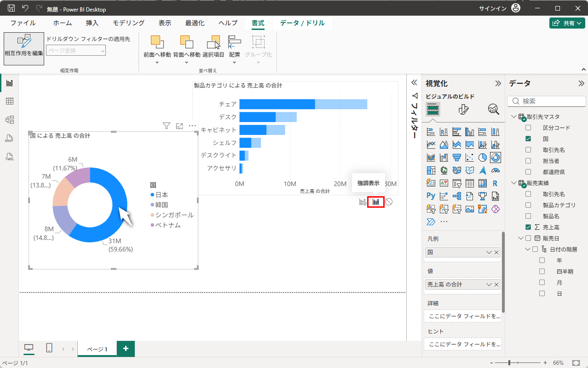
Task: Select the treemap visual
Action: pyautogui.click(x=431, y=170)
